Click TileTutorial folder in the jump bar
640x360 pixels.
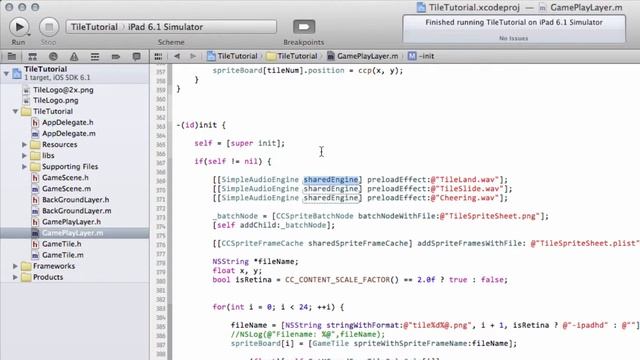pos(292,56)
